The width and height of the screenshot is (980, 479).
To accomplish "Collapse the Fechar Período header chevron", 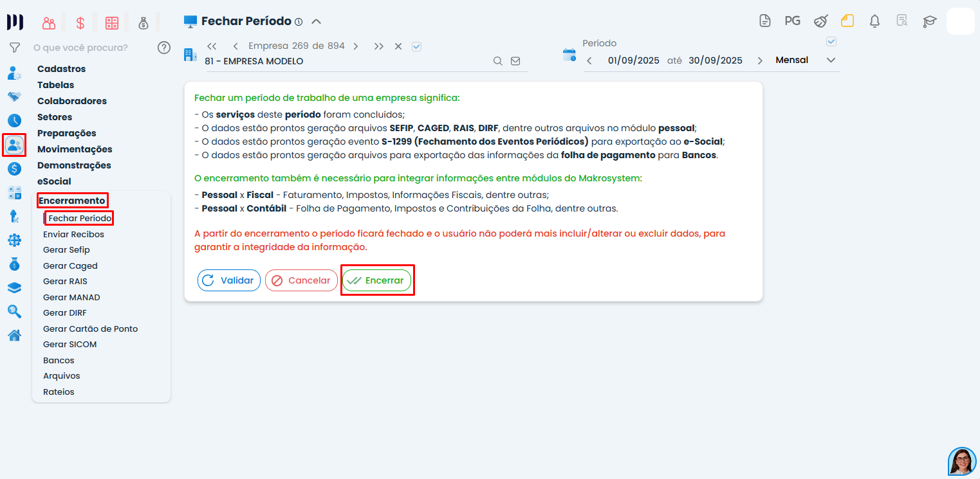I will (x=316, y=21).
